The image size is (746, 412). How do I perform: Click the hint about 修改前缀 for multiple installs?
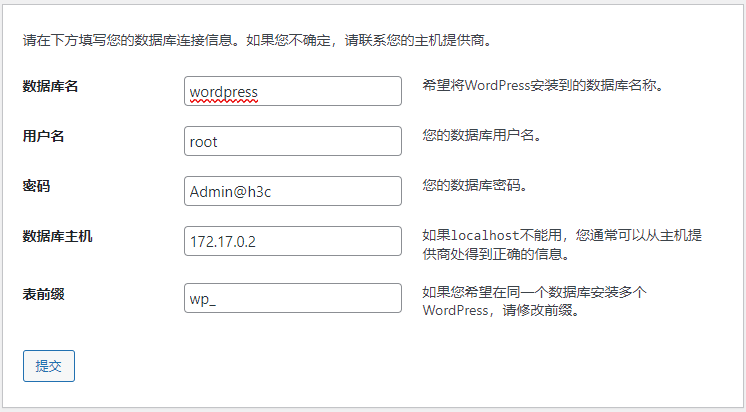534,301
